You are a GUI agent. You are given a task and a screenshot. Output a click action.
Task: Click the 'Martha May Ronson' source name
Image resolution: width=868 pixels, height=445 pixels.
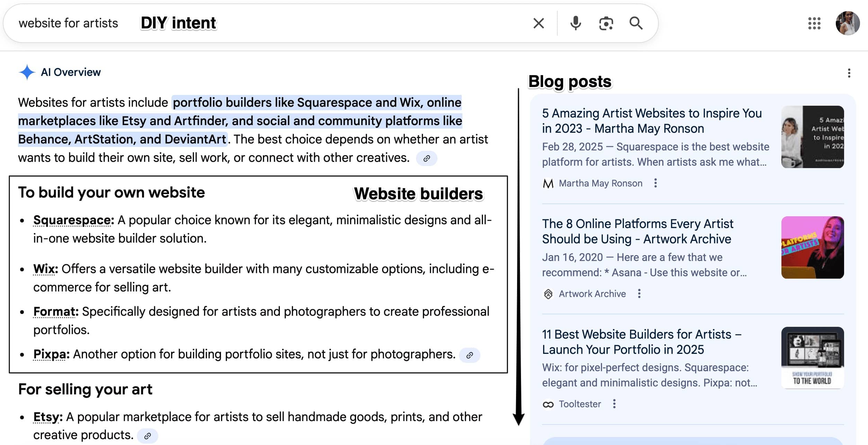pyautogui.click(x=601, y=183)
